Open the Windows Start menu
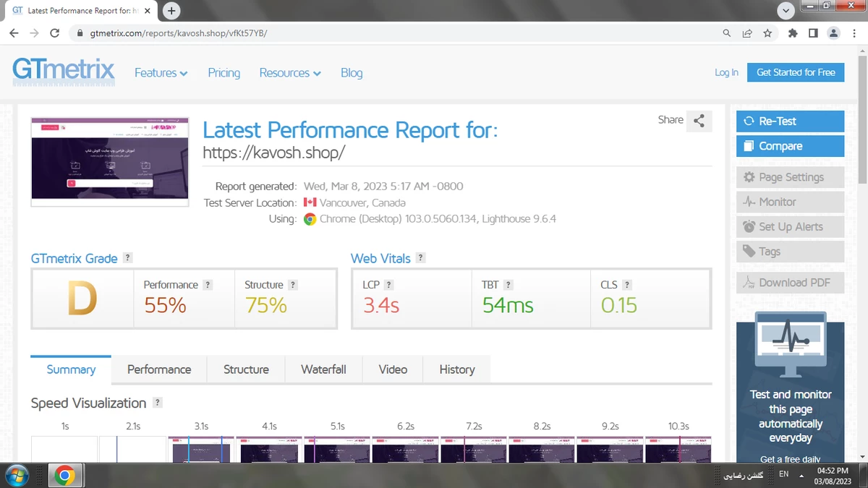Image resolution: width=868 pixels, height=488 pixels. tap(16, 475)
